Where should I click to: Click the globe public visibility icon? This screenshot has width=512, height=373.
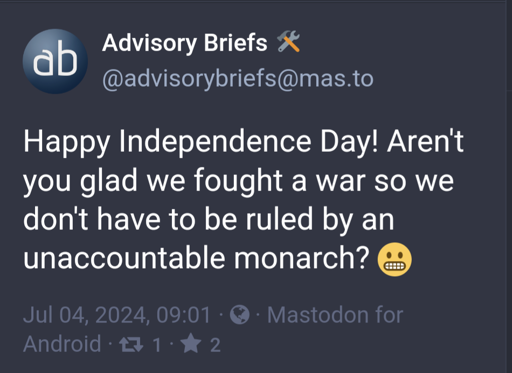pyautogui.click(x=239, y=314)
